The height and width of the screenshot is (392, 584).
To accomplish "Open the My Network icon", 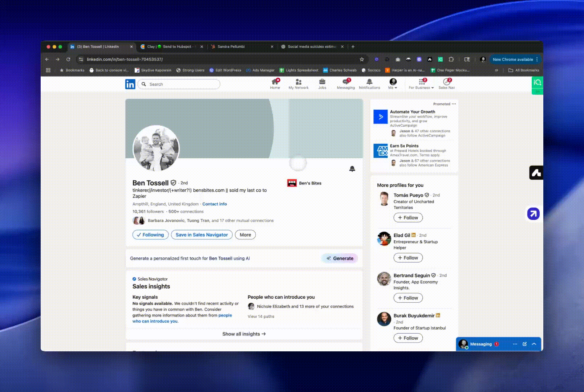I will [x=299, y=84].
